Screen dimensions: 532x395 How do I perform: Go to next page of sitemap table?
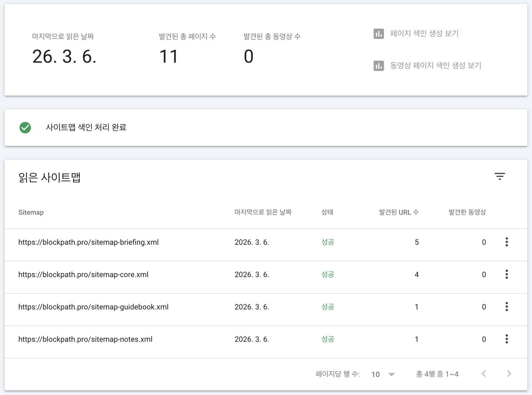509,374
